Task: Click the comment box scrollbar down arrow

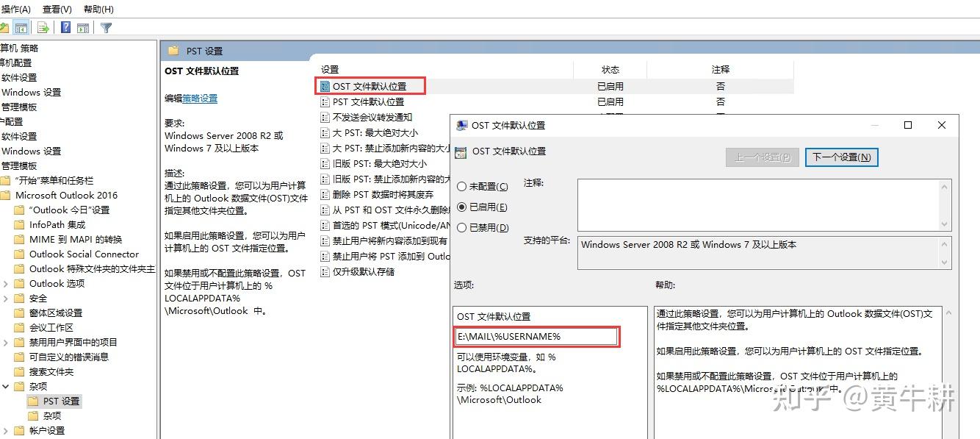Action: click(945, 224)
